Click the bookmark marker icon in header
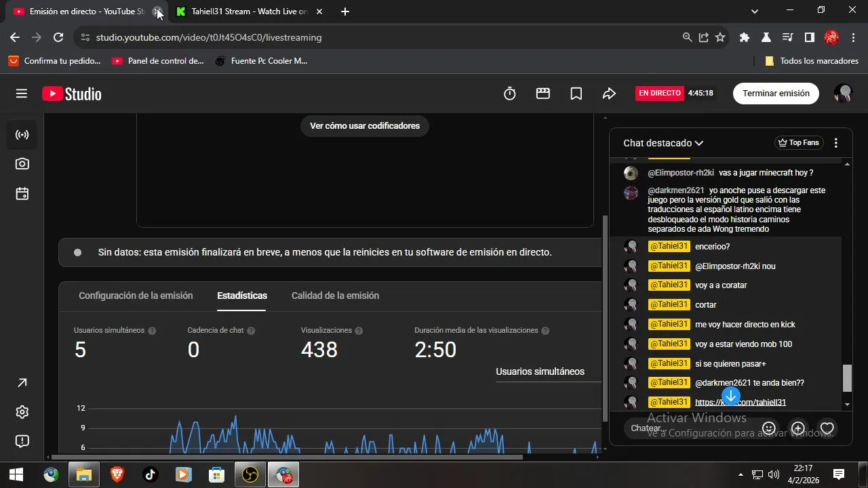This screenshot has width=868, height=488. click(x=576, y=94)
